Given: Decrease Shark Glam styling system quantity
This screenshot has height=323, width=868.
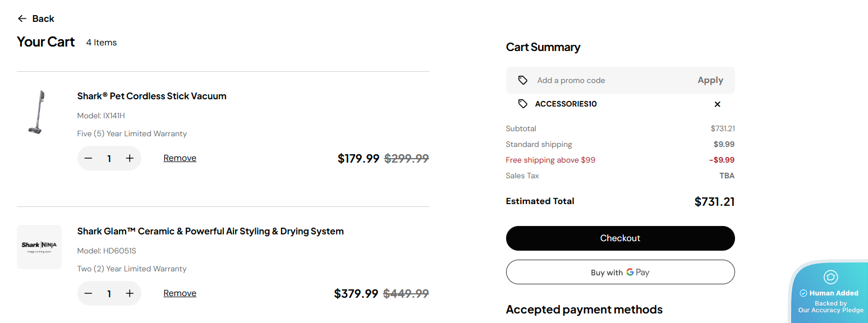Looking at the screenshot, I should (88, 294).
